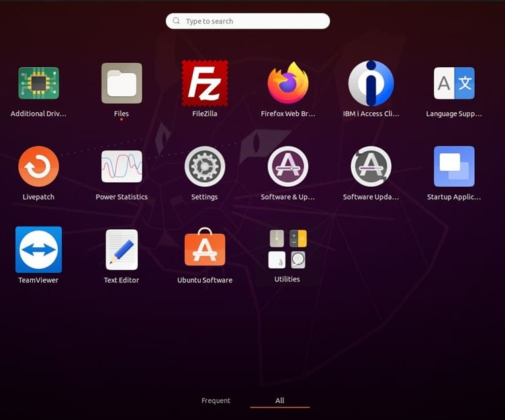Open IBM i Access Client
Image resolution: width=505 pixels, height=420 pixels.
coord(371,84)
